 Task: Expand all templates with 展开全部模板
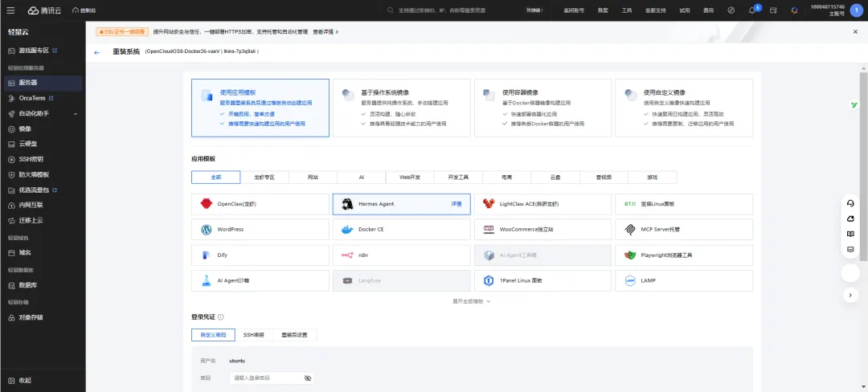click(472, 301)
